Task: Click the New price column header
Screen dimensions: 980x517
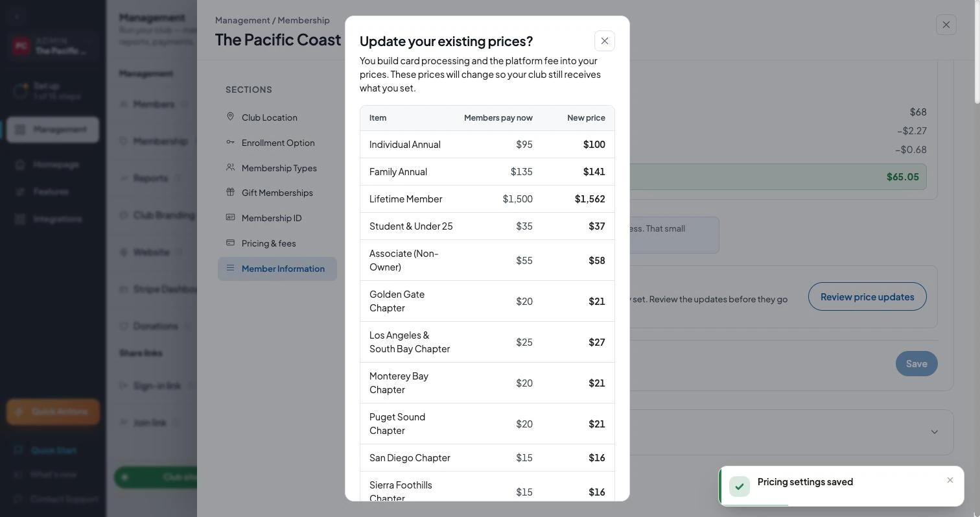Action: [x=586, y=117]
